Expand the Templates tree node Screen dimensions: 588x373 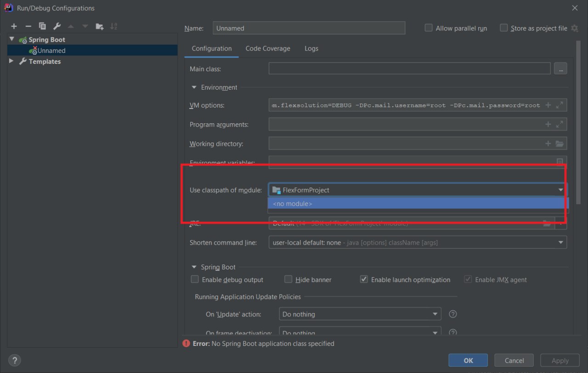point(12,61)
